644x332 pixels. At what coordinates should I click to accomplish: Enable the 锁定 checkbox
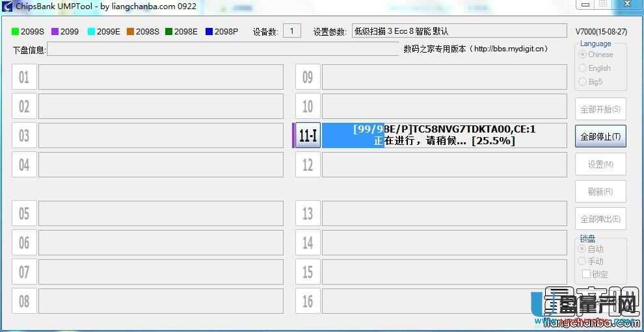pyautogui.click(x=586, y=274)
